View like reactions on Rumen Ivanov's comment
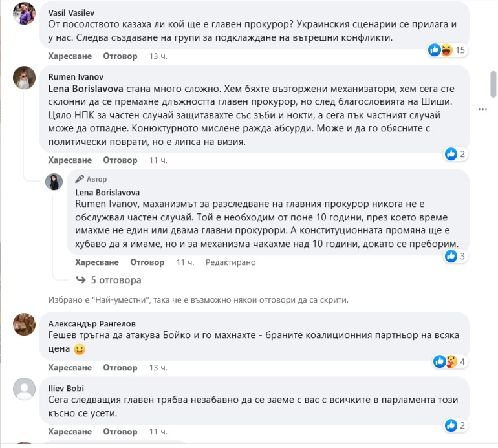The image size is (498, 448). [455, 154]
